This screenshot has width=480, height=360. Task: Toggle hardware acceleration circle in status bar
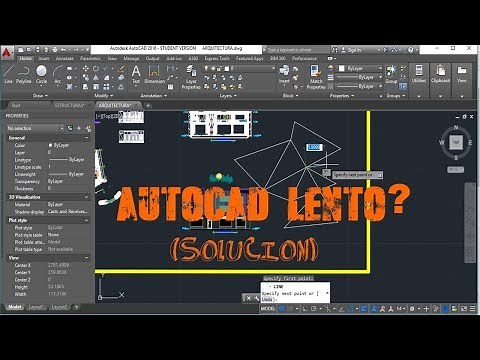coord(445,309)
